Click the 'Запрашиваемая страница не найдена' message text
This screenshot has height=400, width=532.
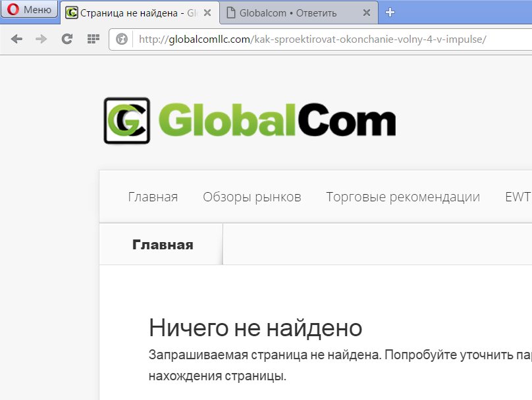tap(265, 355)
